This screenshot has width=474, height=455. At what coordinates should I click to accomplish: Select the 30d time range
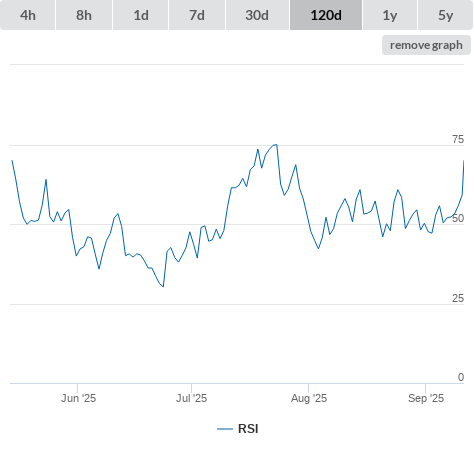(x=257, y=15)
